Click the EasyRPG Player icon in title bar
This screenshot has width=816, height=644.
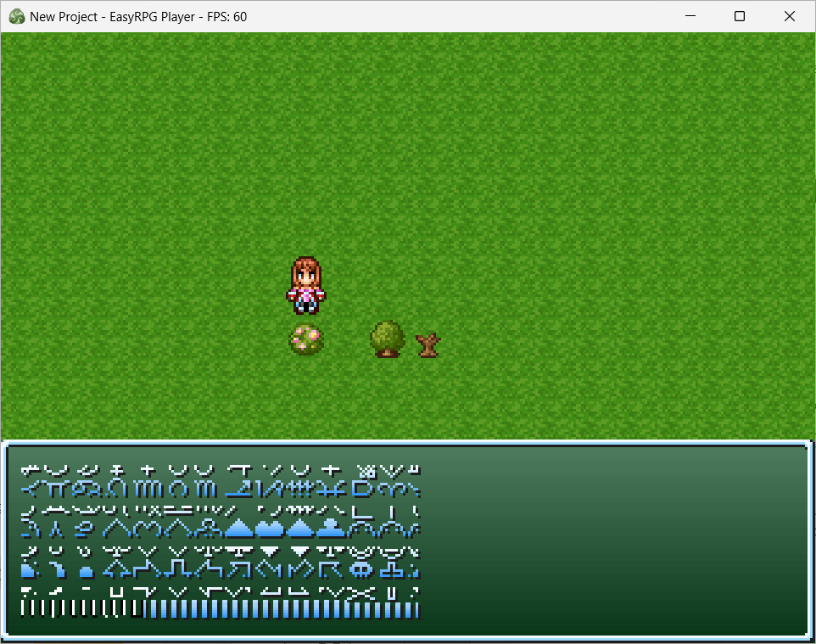[x=16, y=16]
